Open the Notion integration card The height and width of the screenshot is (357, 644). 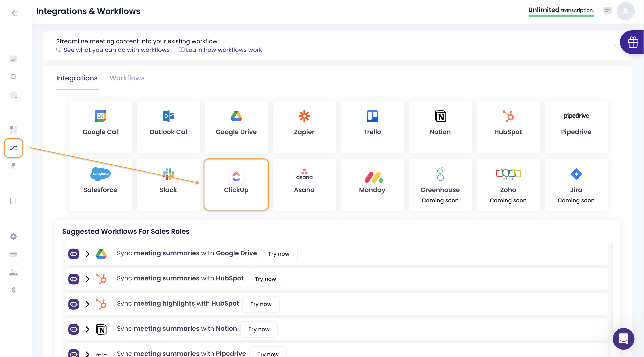[x=440, y=127]
